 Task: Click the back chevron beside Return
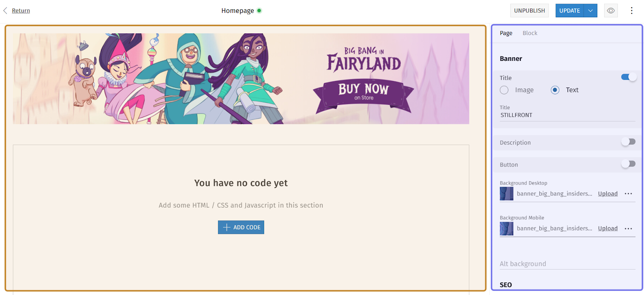5,10
